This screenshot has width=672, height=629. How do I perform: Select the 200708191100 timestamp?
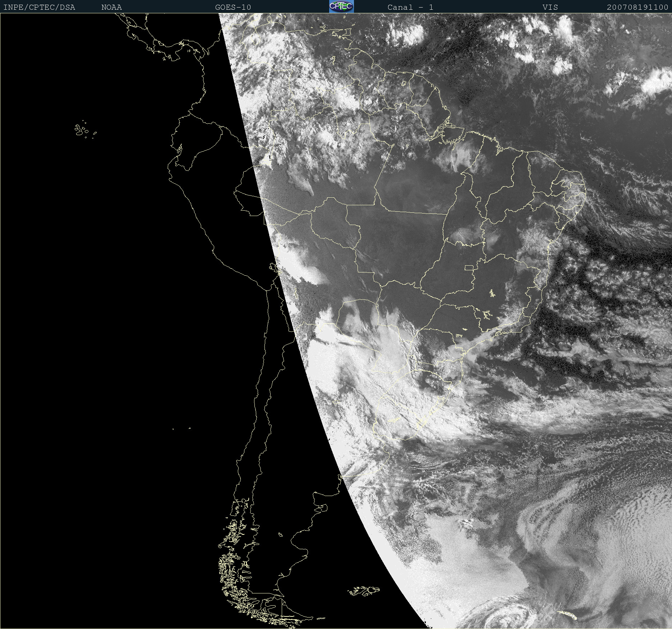pyautogui.click(x=638, y=7)
